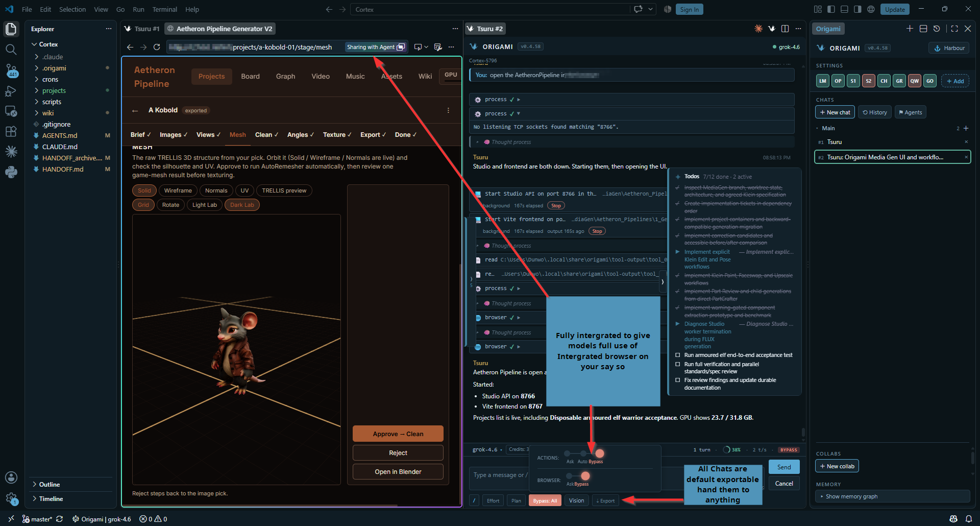Click Open in Blender button
This screenshot has width=980, height=526.
[x=398, y=472]
